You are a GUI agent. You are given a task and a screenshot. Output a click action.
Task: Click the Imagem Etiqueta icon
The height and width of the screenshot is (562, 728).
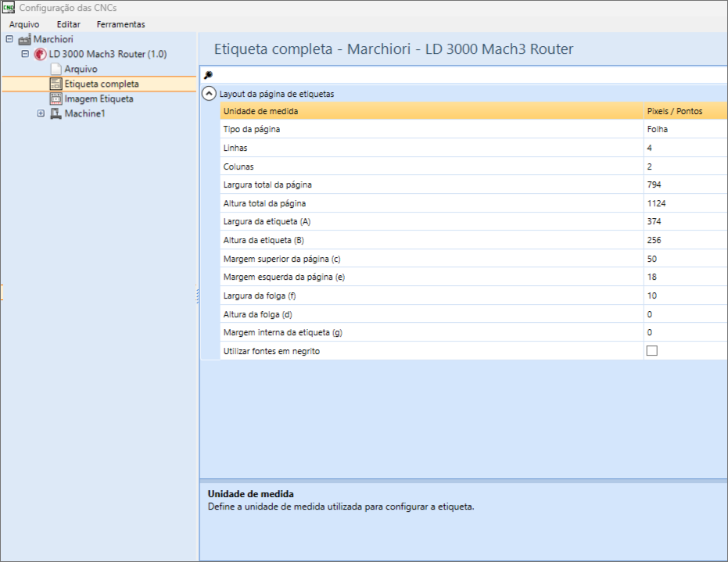coord(56,98)
